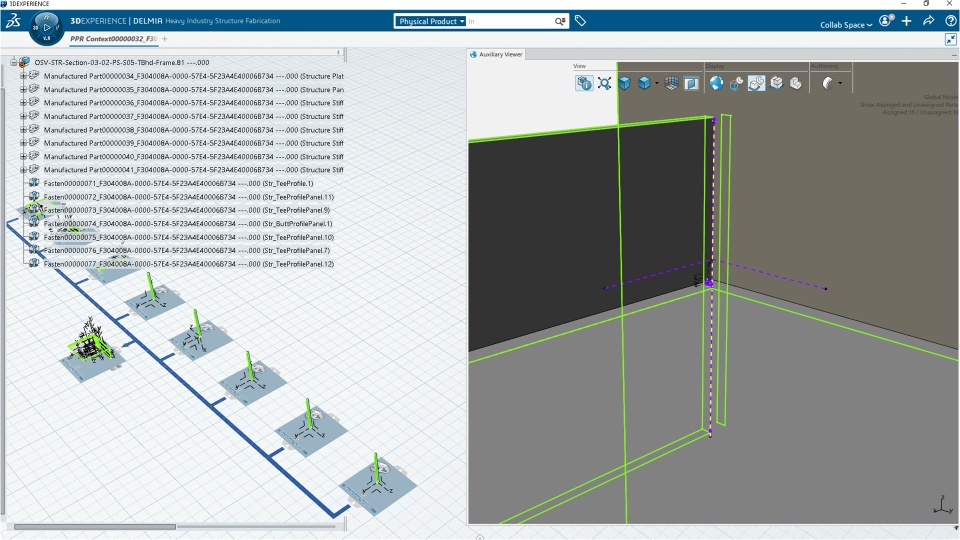Select OSV-STR-Section-03-02-PS-S05 root tree item

[x=121, y=62]
